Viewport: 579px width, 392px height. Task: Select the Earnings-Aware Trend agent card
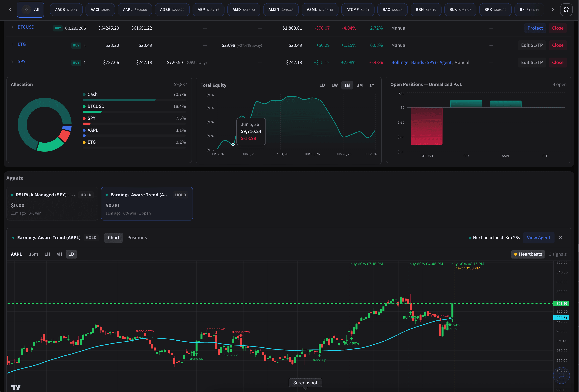coord(147,204)
